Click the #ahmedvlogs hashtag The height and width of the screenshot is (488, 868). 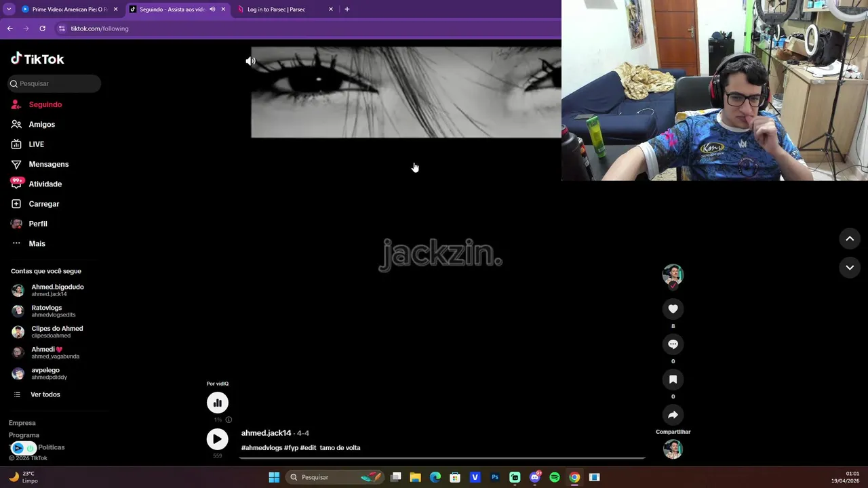click(x=262, y=448)
